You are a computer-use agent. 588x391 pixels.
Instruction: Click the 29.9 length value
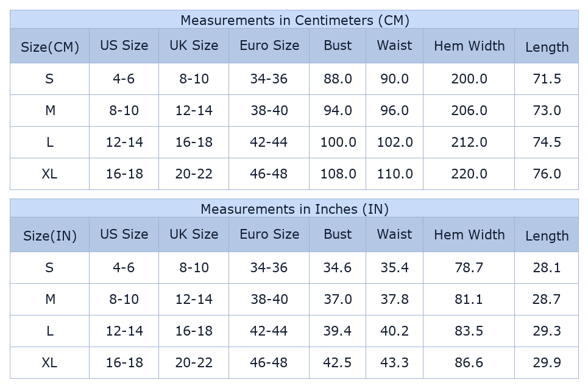(x=547, y=363)
